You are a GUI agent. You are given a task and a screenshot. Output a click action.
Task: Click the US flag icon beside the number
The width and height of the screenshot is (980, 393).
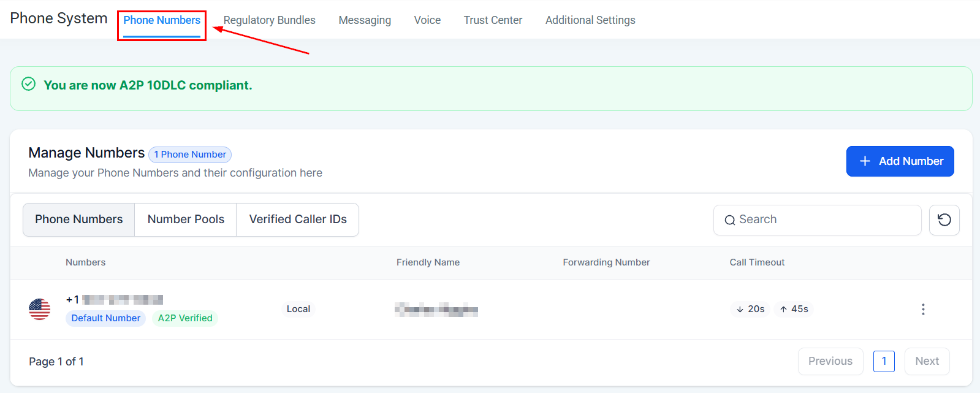[x=39, y=309]
